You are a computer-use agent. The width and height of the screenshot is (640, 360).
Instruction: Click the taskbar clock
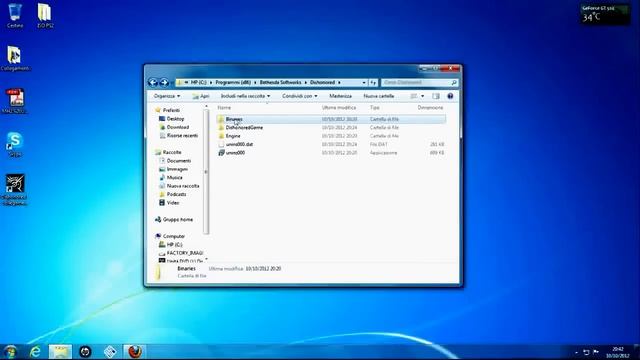[618, 352]
